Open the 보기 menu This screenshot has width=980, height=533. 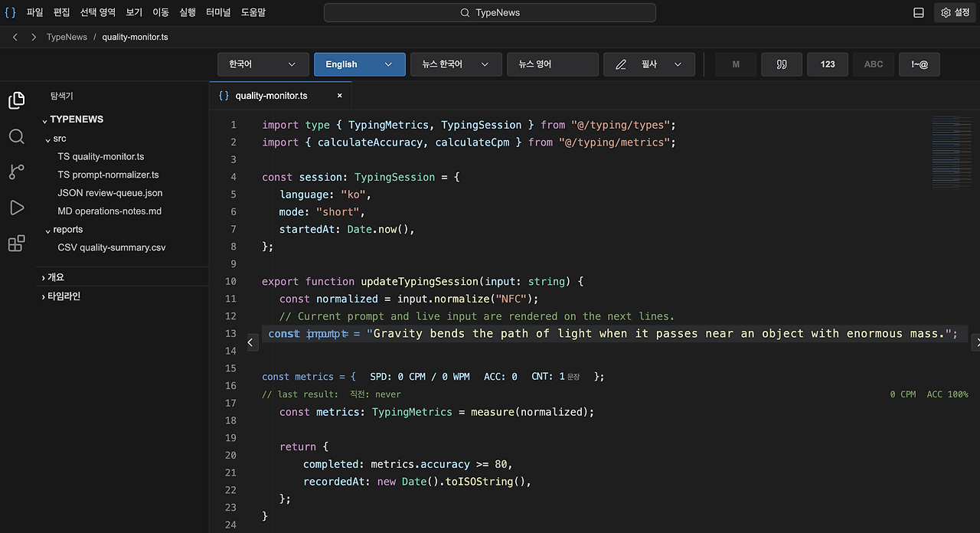134,12
